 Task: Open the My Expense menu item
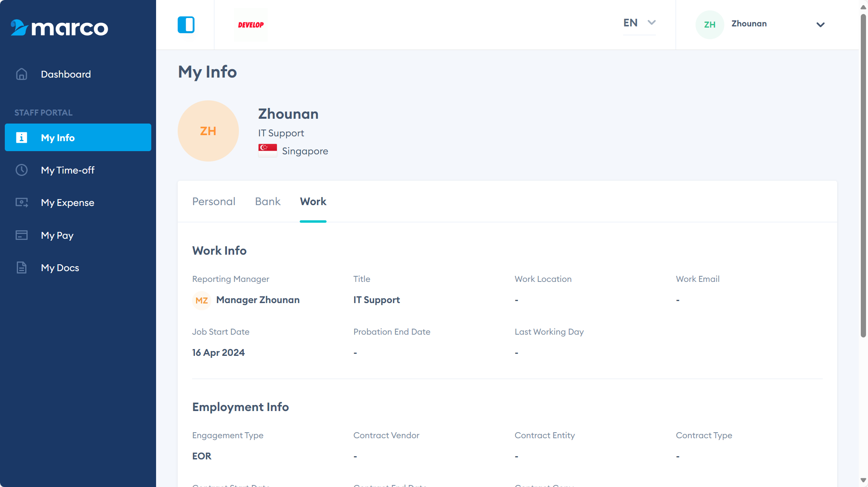point(68,203)
